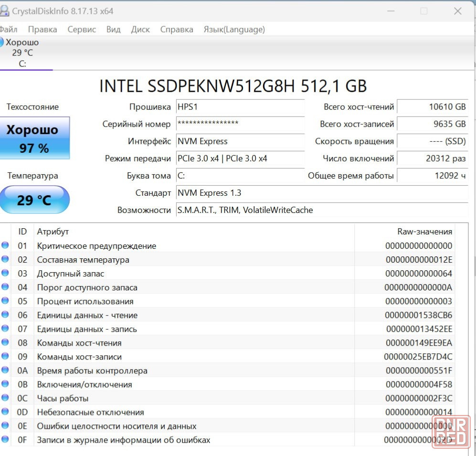Click the status orb beside Доступный запас
Screen dimensions: 476x456
[5, 273]
